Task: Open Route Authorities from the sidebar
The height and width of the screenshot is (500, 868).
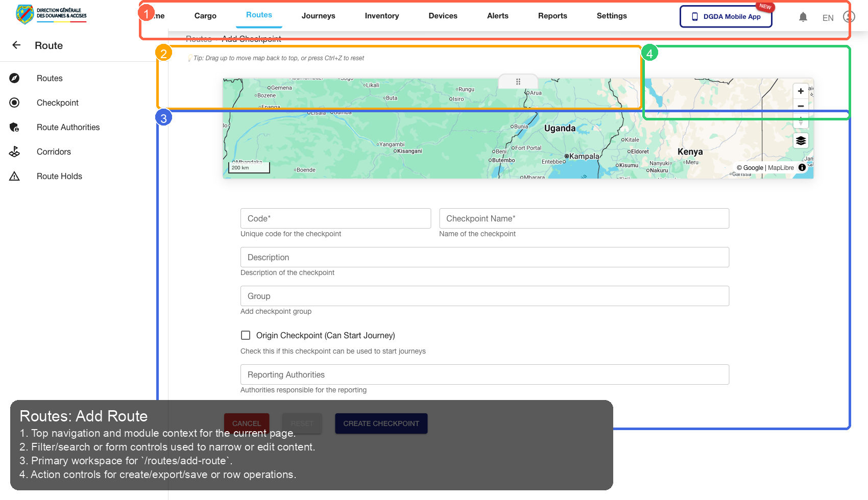Action: coord(68,127)
